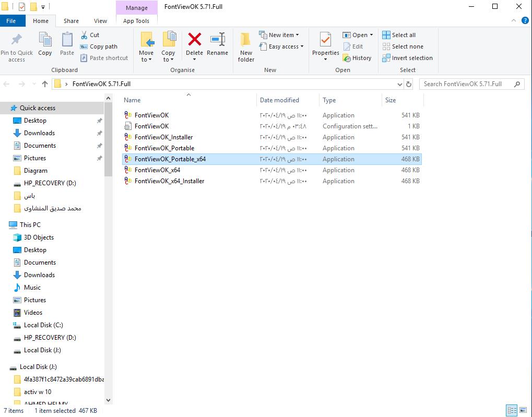Select the FontViewOK_x64_Installer file
Screen dimensions: 532x417
(x=169, y=181)
